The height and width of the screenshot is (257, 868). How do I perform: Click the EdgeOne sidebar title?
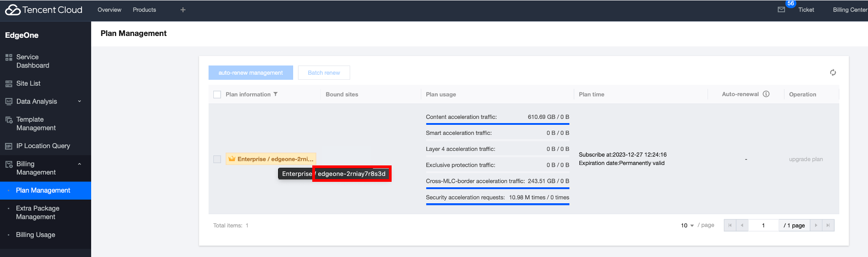tap(22, 35)
